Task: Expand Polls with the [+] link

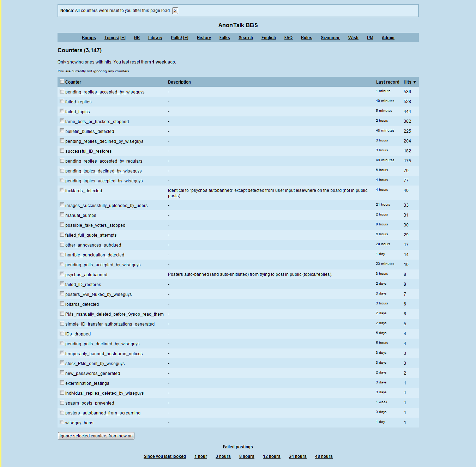Action: [186, 38]
